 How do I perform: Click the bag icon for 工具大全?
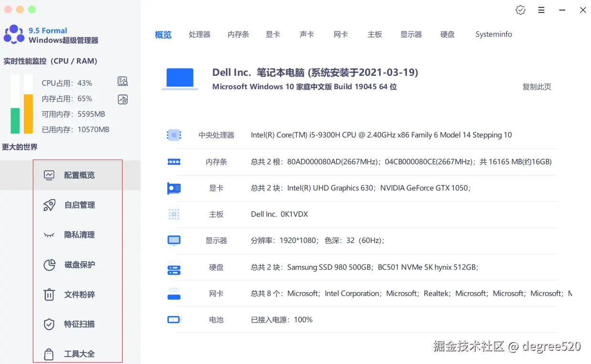pos(49,354)
